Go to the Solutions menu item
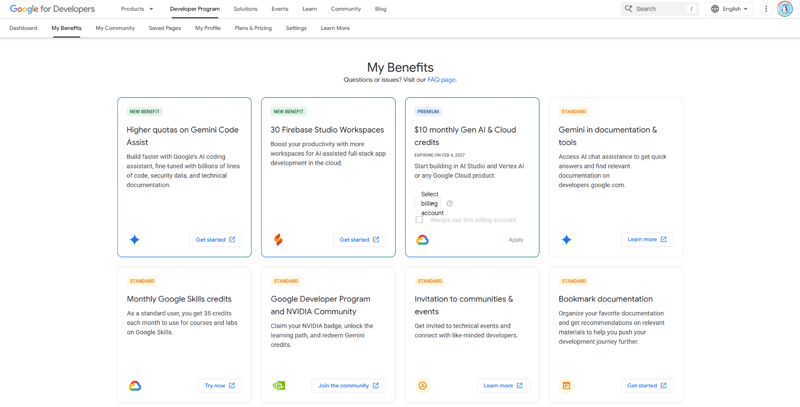The image size is (800, 407). point(245,9)
